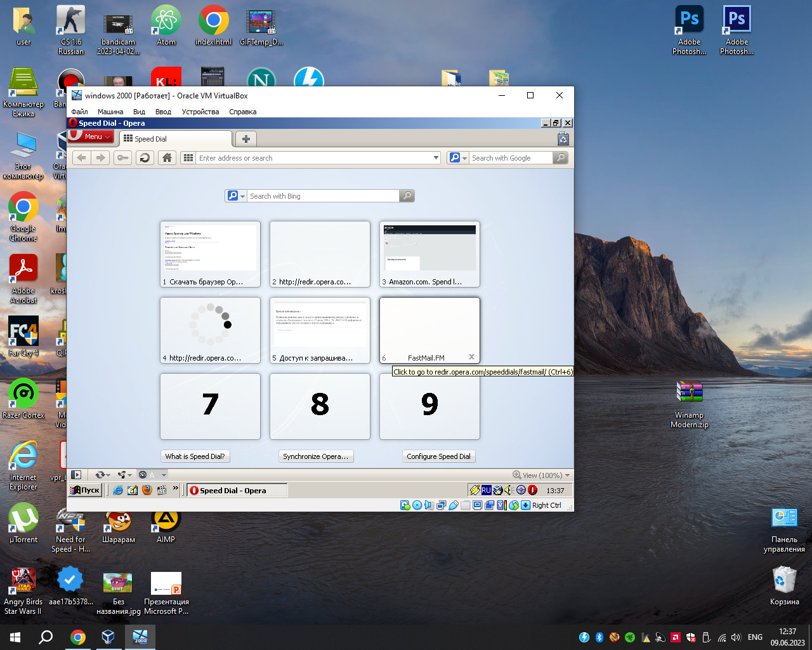Image resolution: width=812 pixels, height=650 pixels.
Task: Open the red Opera Menu
Action: [91, 136]
